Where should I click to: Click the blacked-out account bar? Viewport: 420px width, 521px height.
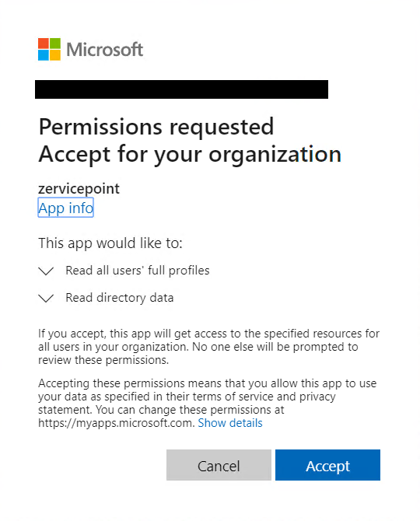click(x=181, y=89)
